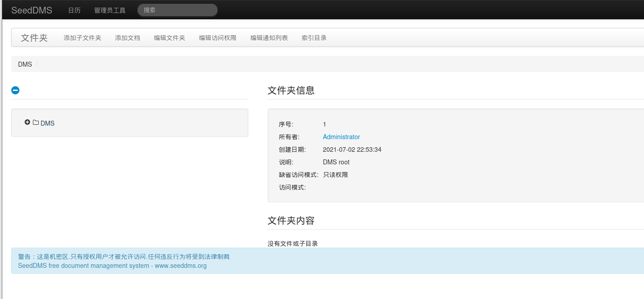Open 编辑通知列表 notification list
The height and width of the screenshot is (299, 644).
coord(269,38)
